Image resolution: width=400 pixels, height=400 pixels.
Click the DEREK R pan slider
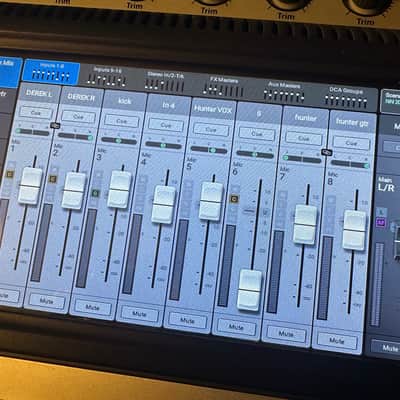click(75, 136)
